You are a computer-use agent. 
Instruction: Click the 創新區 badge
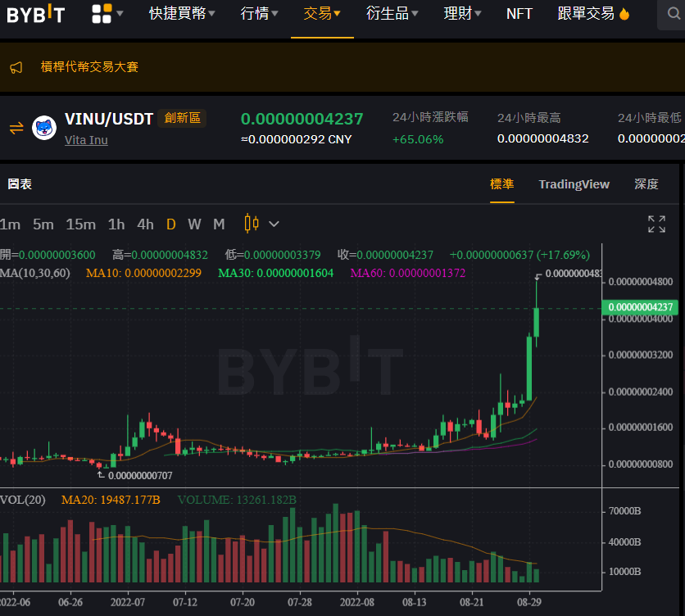[x=182, y=118]
